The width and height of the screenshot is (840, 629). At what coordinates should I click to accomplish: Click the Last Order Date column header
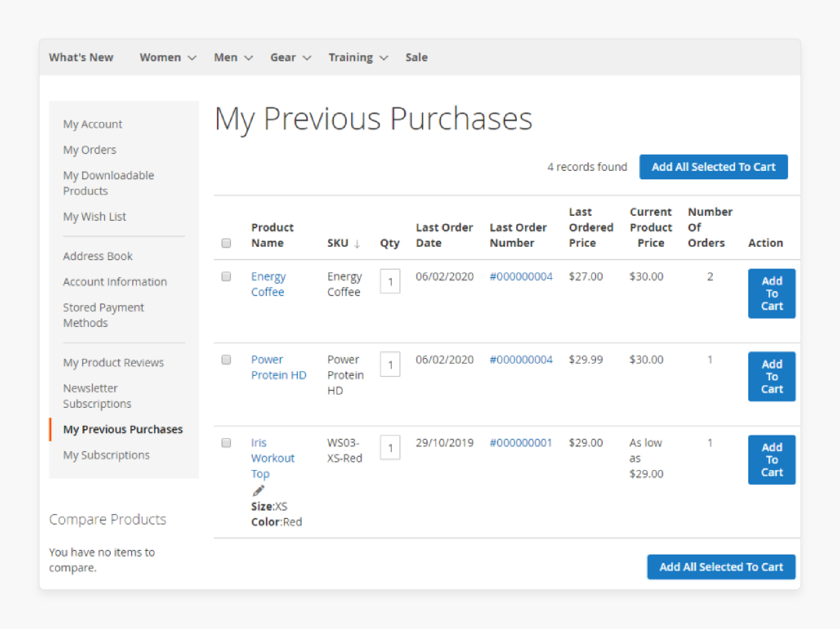point(444,235)
